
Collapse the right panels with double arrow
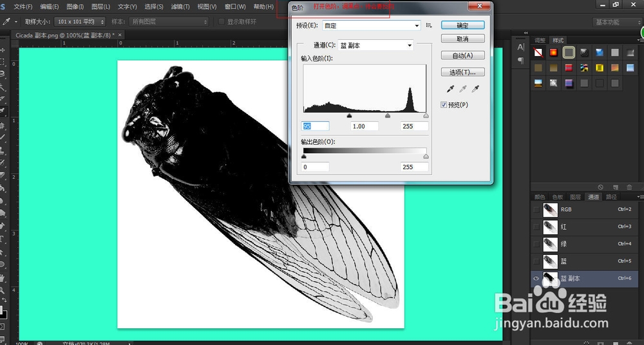526,33
